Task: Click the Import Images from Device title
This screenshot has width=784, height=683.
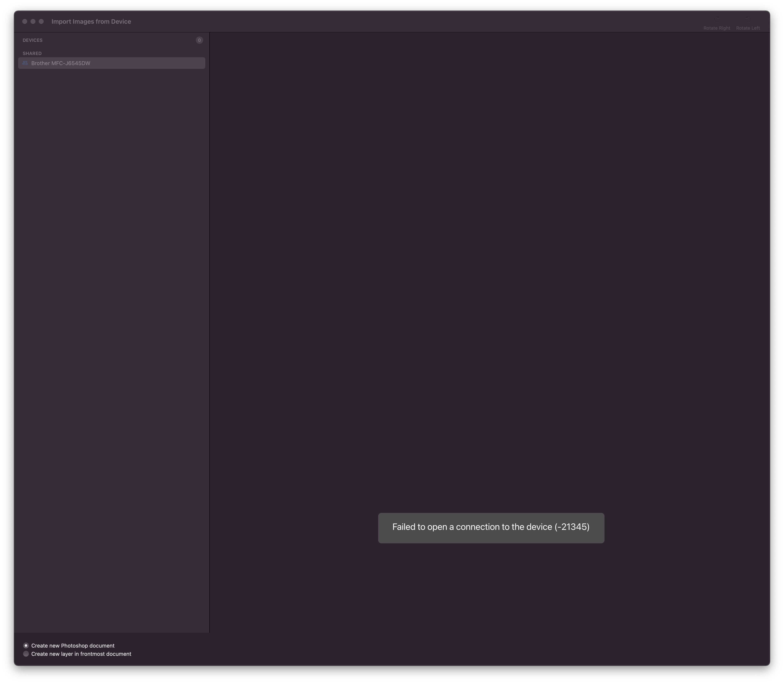Action: [91, 22]
